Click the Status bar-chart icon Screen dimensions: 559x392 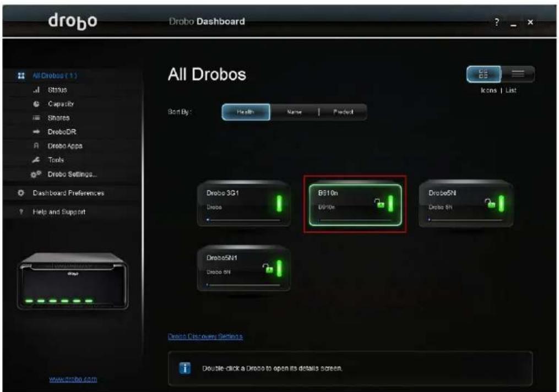[x=36, y=90]
